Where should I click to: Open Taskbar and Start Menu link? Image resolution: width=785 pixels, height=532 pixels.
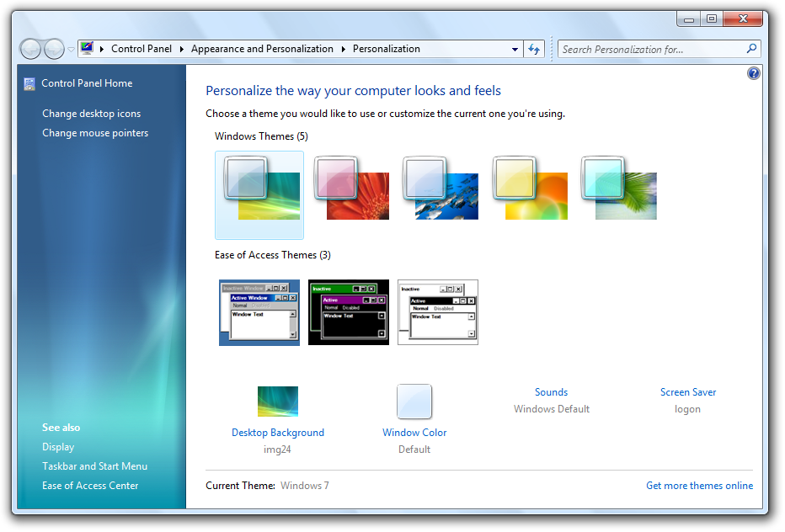click(94, 466)
